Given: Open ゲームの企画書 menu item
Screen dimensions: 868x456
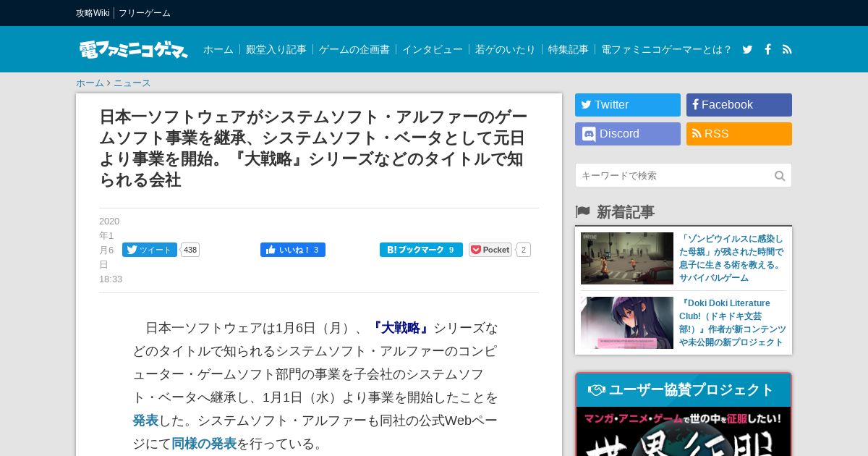Looking at the screenshot, I should 354,49.
